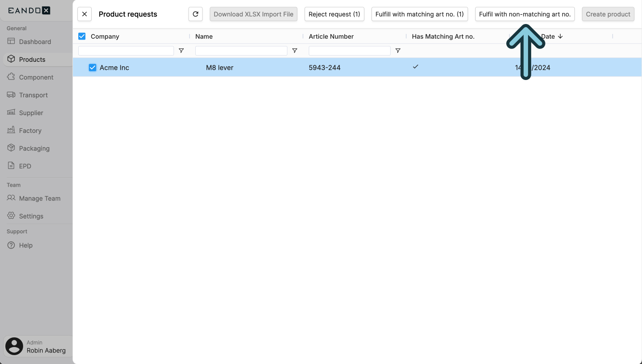Navigate to Transport

(33, 95)
